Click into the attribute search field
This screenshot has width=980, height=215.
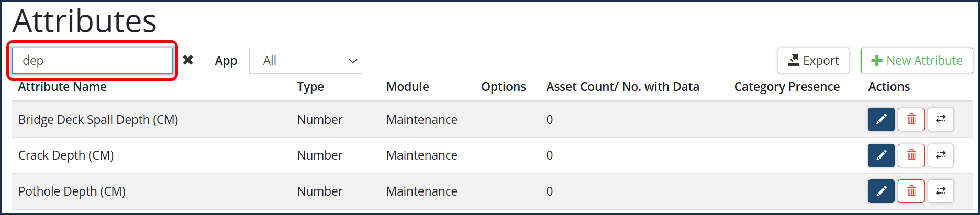point(92,61)
